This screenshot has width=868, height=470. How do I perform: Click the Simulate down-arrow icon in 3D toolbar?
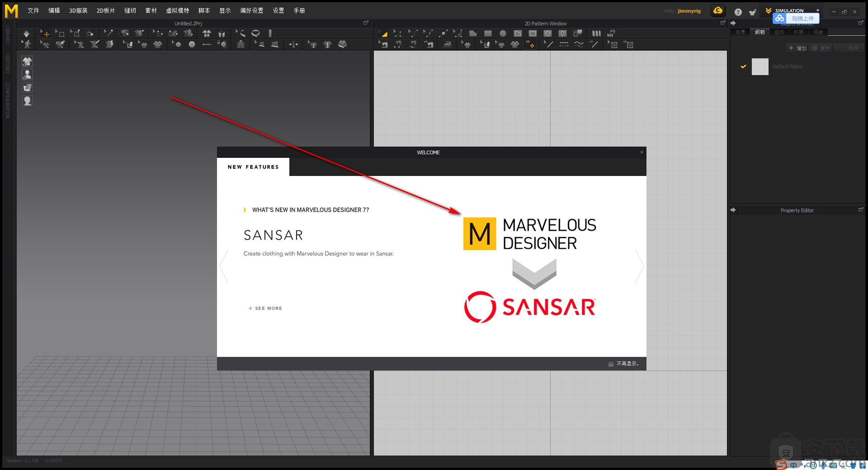tap(27, 33)
